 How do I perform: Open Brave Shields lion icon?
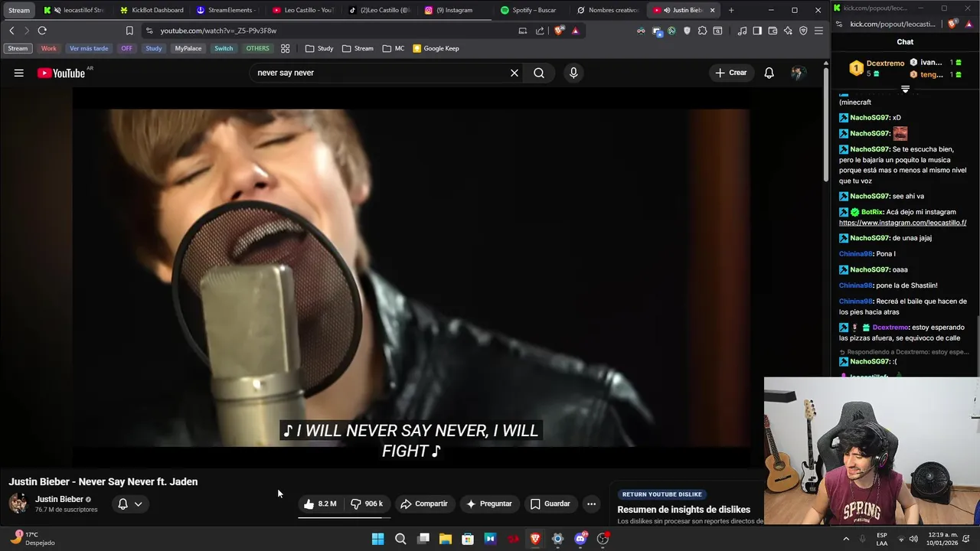[x=559, y=31]
